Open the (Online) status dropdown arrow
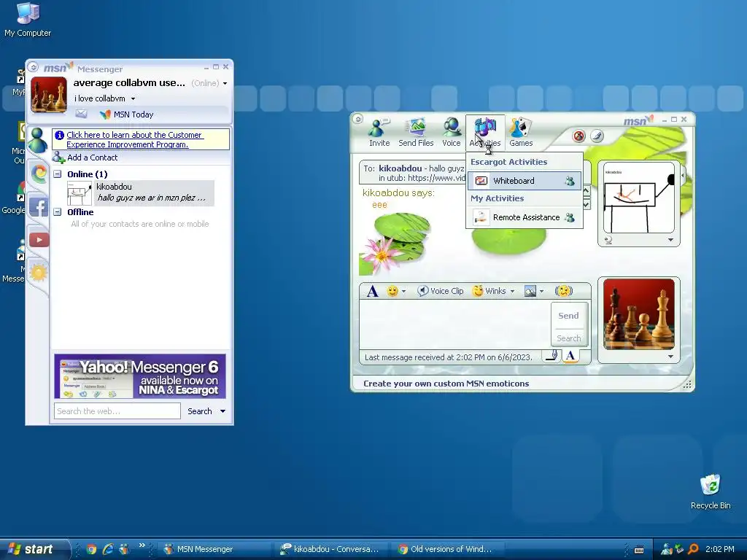The height and width of the screenshot is (560, 747). click(x=225, y=83)
